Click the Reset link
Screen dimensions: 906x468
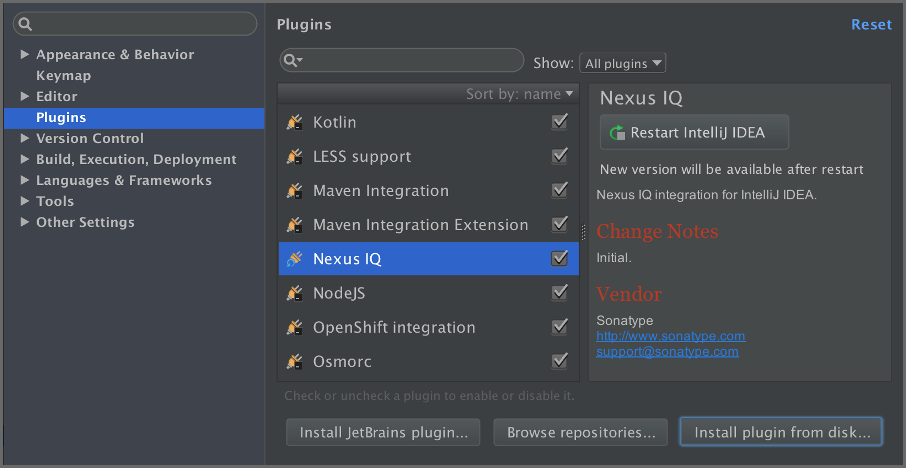coord(871,24)
